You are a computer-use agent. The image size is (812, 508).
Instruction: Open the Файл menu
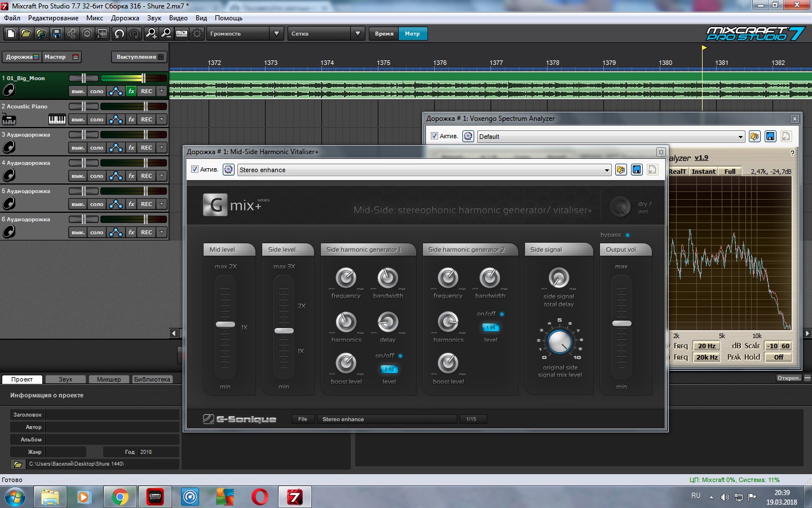pyautogui.click(x=12, y=18)
